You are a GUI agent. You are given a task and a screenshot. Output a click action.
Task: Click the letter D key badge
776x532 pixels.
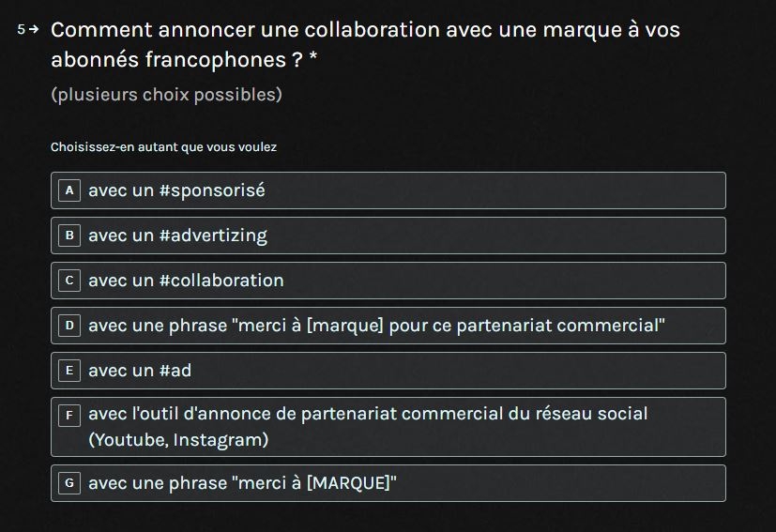(68, 326)
